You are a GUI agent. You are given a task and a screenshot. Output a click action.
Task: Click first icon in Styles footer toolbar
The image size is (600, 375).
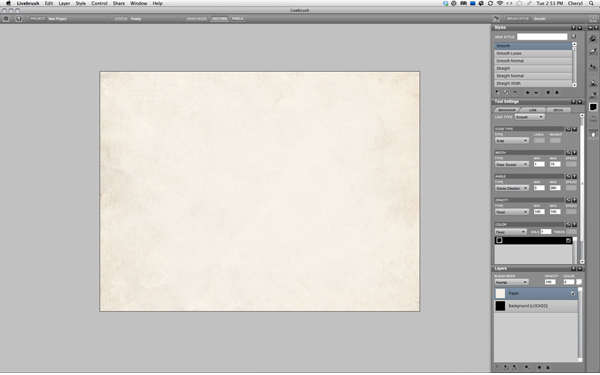pyautogui.click(x=497, y=93)
